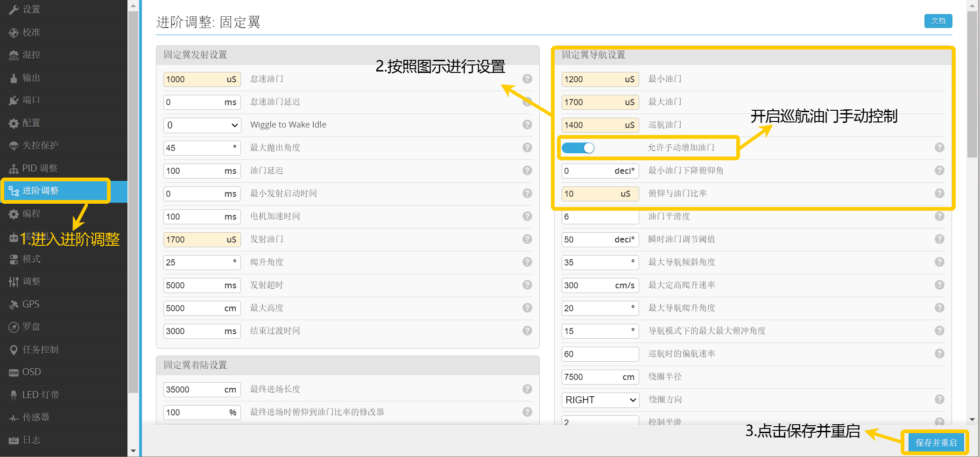Viewport: 980px width, 457px height.
Task: Click the plug icon beside 端口
Action: tap(14, 100)
